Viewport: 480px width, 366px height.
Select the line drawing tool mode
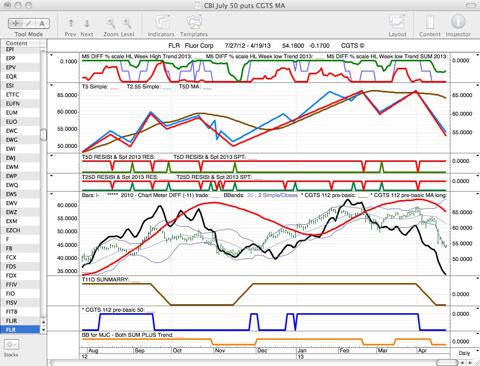pyautogui.click(x=29, y=23)
